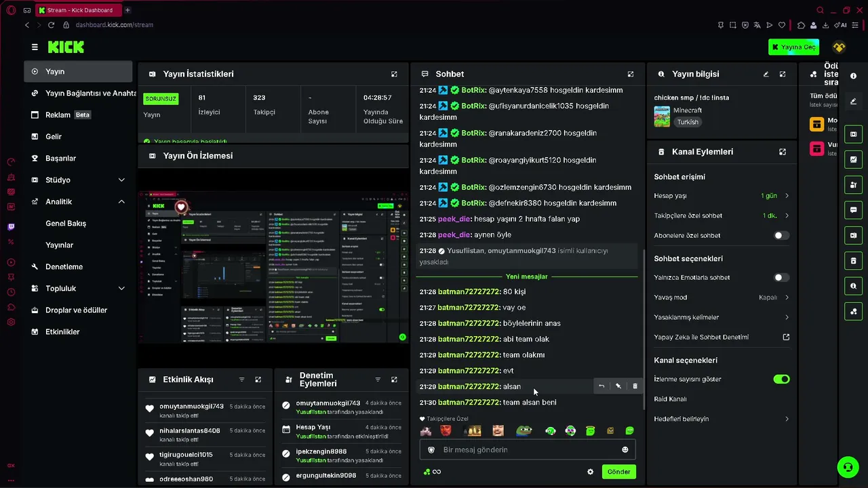This screenshot has width=868, height=488.
Task: Open the support headset button
Action: click(847, 467)
